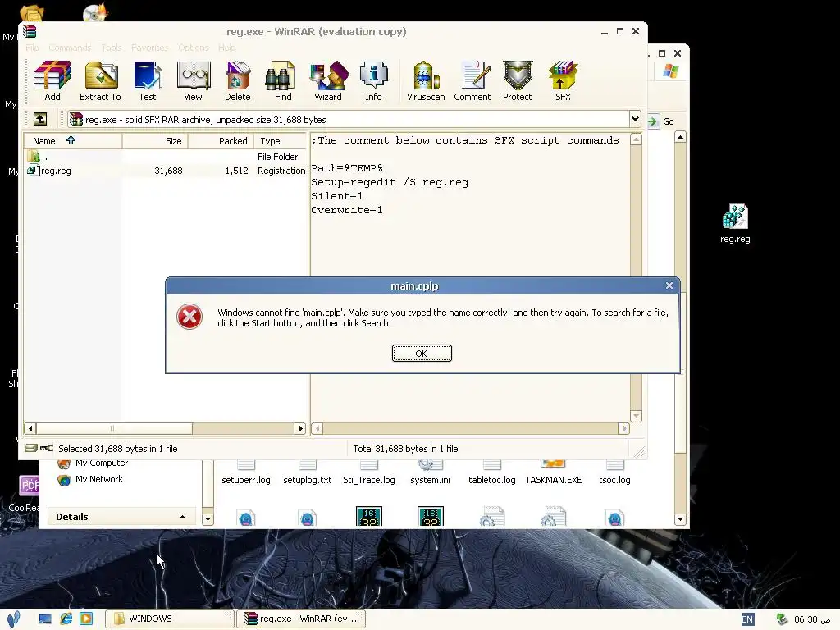Click Explorer window scroll up arrow
This screenshot has width=840, height=630.
coord(680,137)
